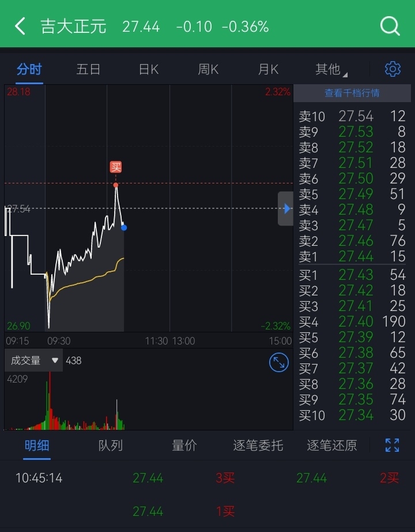The image size is (415, 532).
Task: Tap the 10:45:14 trade timestamp
Action: tap(39, 478)
